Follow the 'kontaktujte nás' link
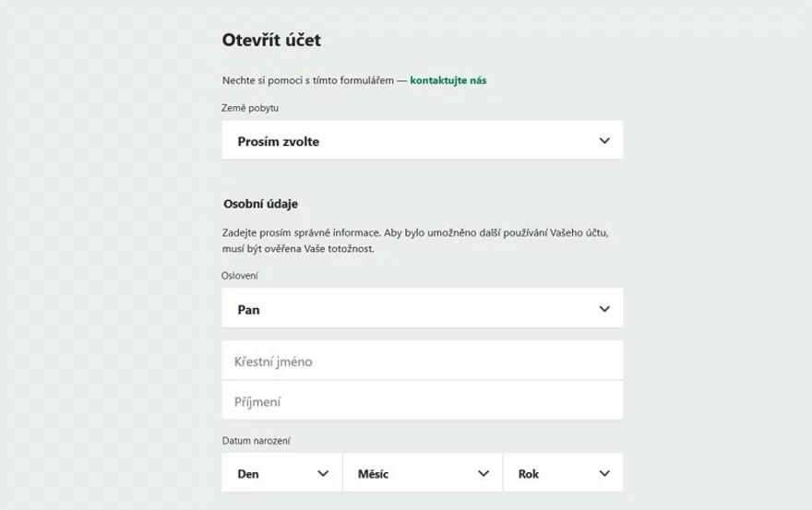Viewport: 812px width, 510px height. pos(448,80)
